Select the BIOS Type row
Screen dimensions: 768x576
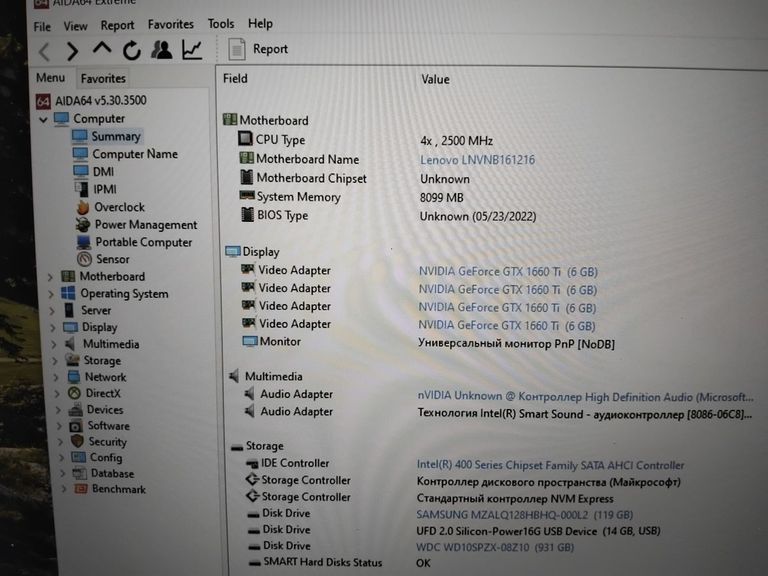(x=389, y=216)
